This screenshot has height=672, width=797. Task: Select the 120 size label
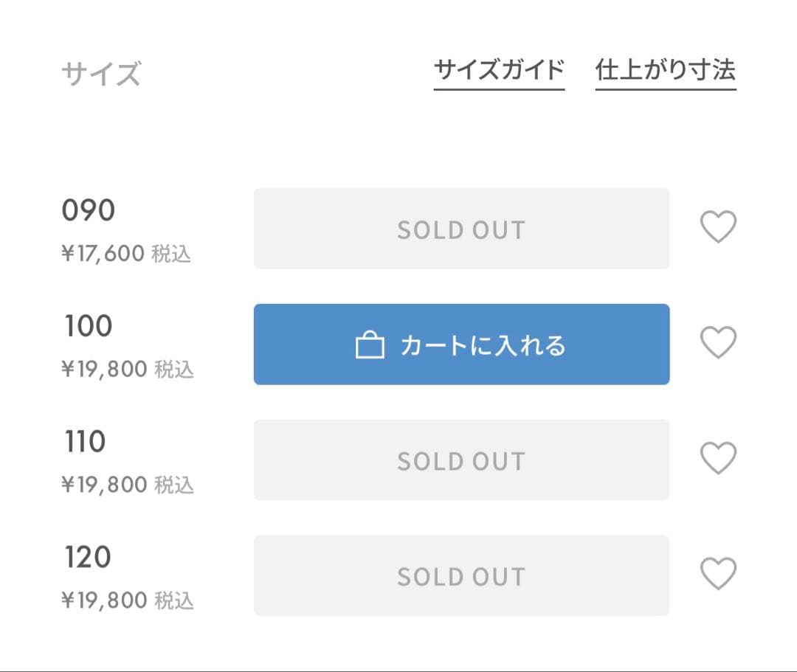click(x=87, y=557)
